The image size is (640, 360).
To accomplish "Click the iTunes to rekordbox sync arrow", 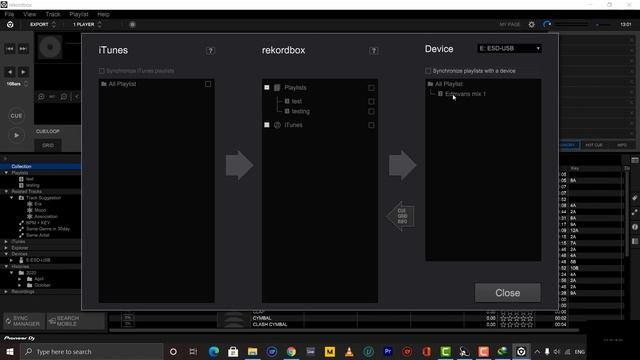I will pyautogui.click(x=240, y=165).
